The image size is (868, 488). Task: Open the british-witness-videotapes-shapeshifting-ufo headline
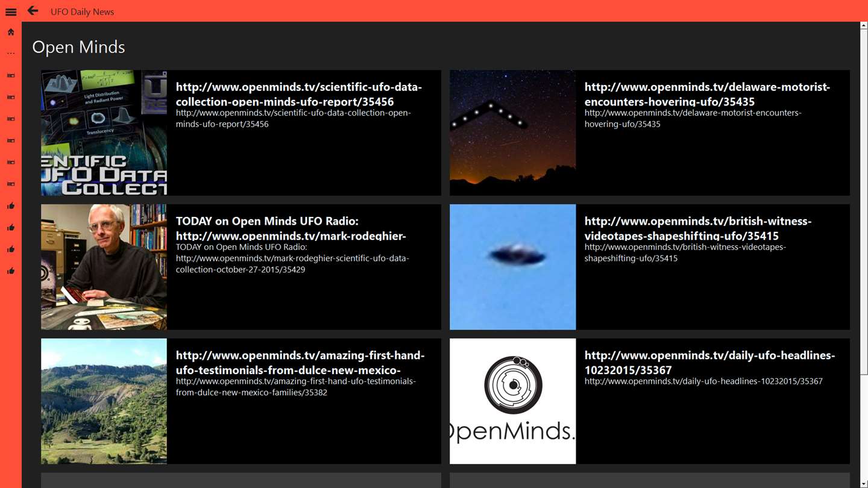click(x=698, y=228)
